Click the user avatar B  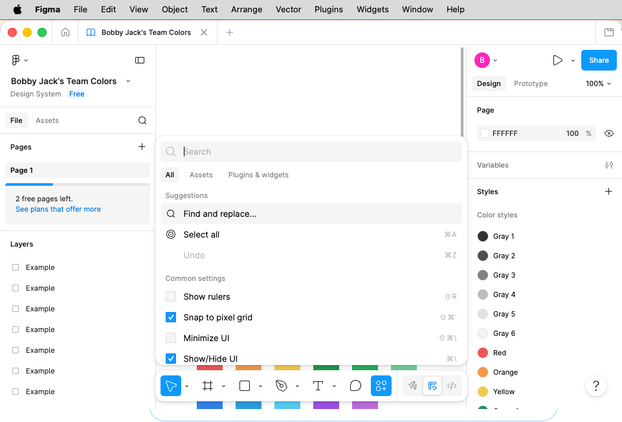pos(482,60)
